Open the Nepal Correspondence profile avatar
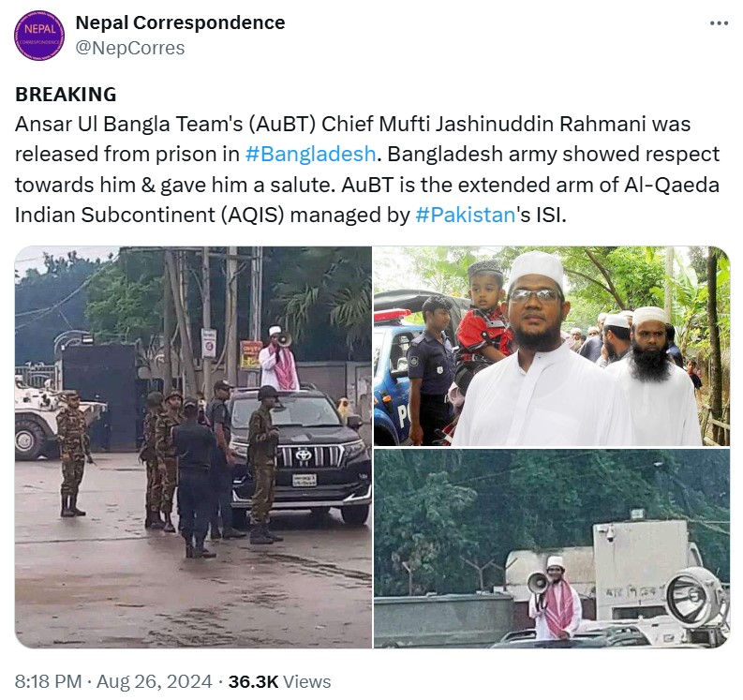The image size is (743, 700). tap(39, 36)
